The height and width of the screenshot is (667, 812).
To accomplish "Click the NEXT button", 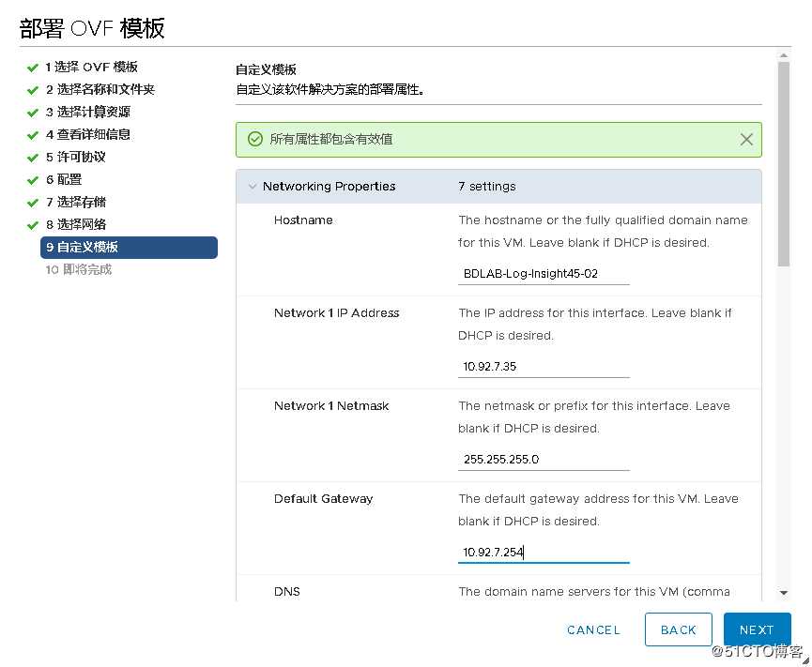I will tap(757, 629).
